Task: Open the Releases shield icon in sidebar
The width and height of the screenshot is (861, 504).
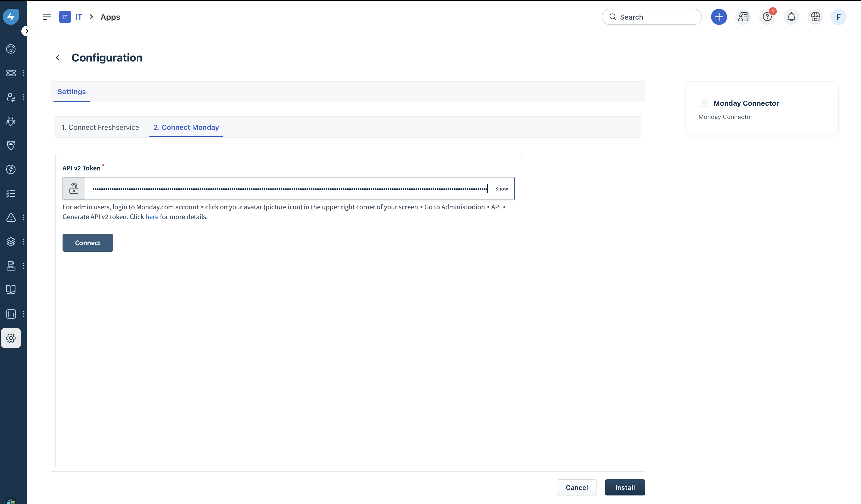Action: (11, 145)
